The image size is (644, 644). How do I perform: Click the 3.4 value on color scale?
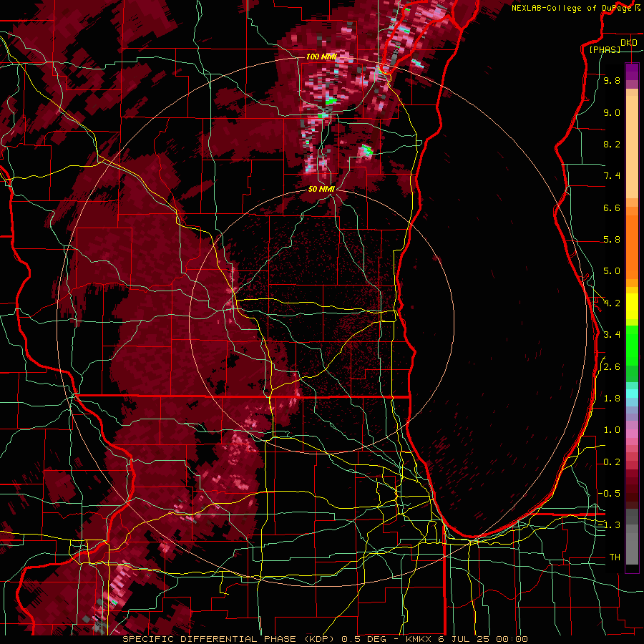(x=612, y=334)
